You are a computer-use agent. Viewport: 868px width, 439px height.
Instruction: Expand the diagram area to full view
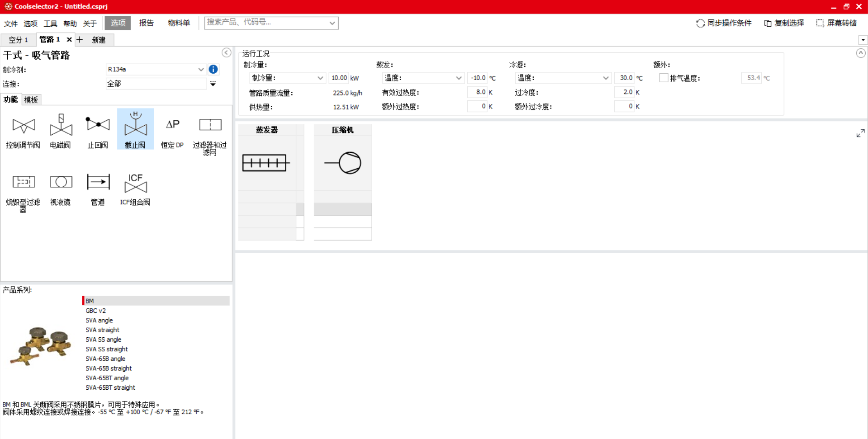pos(860,133)
